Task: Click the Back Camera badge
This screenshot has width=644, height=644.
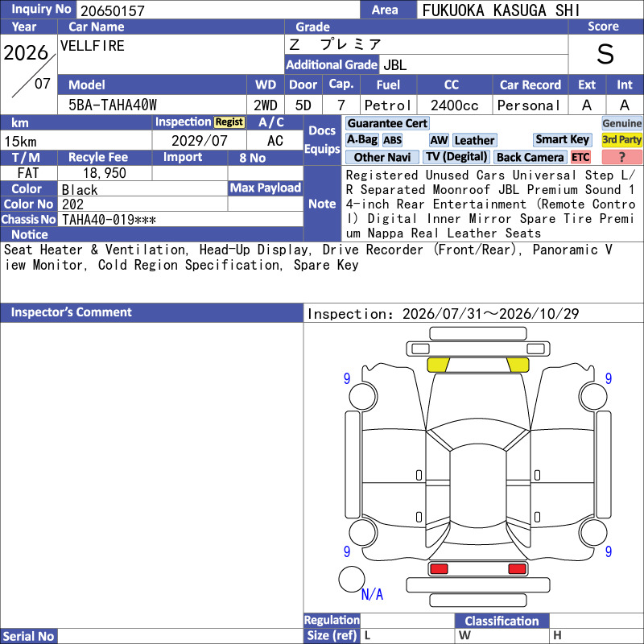Action: click(530, 157)
